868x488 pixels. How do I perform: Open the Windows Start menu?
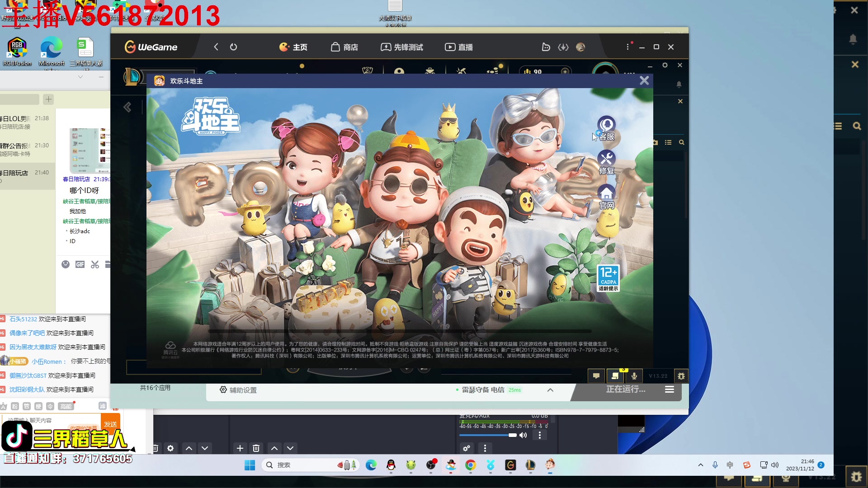coord(250,465)
